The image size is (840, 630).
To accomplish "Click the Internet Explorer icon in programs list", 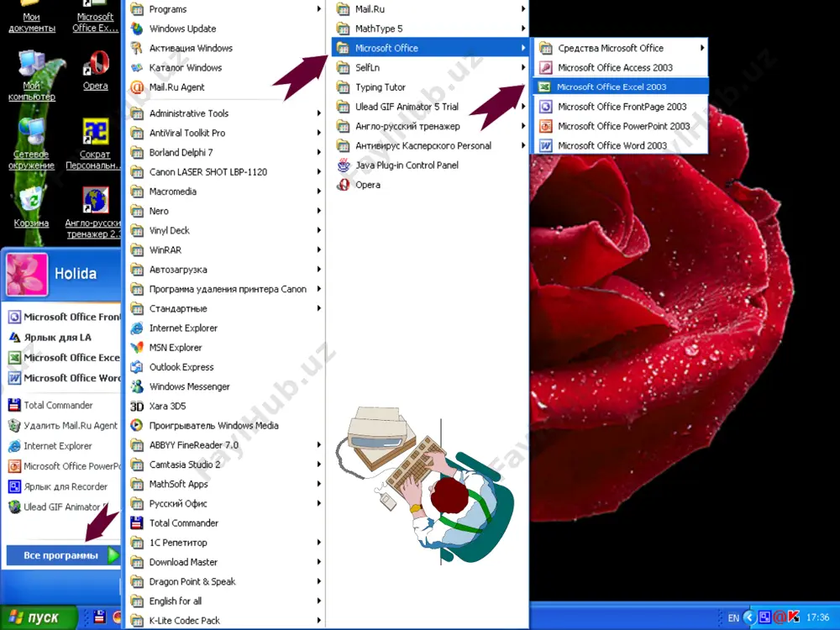I will [x=137, y=328].
